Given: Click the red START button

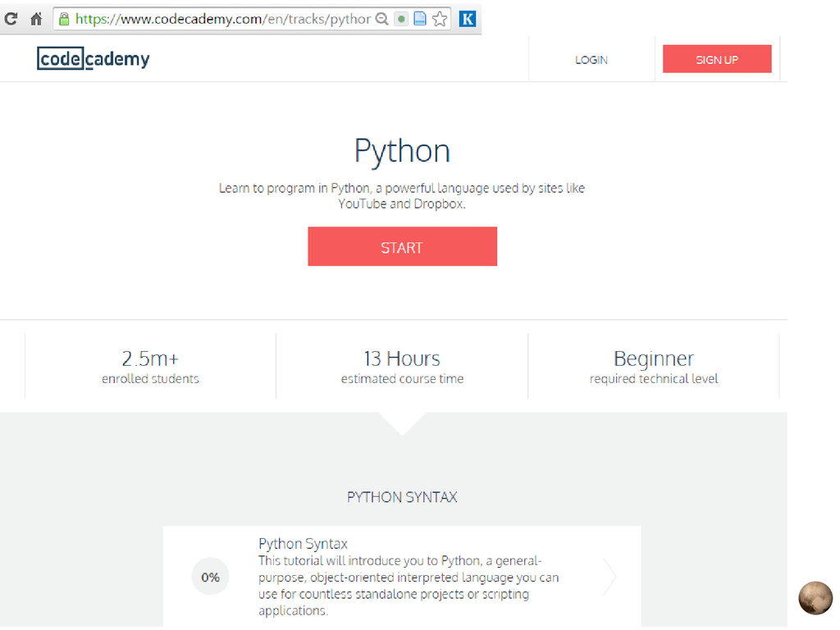Looking at the screenshot, I should coord(402,246).
